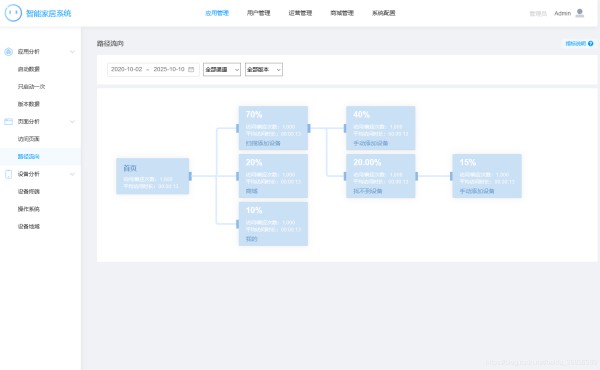Open the 全部渠道 channel dropdown
600x370 pixels.
point(222,69)
